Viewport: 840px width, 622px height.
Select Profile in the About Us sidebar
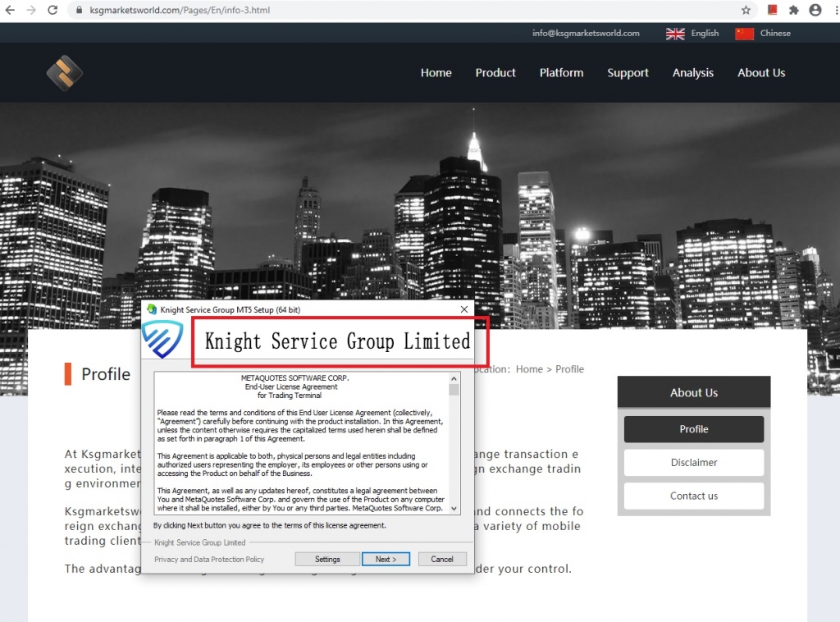pyautogui.click(x=694, y=429)
